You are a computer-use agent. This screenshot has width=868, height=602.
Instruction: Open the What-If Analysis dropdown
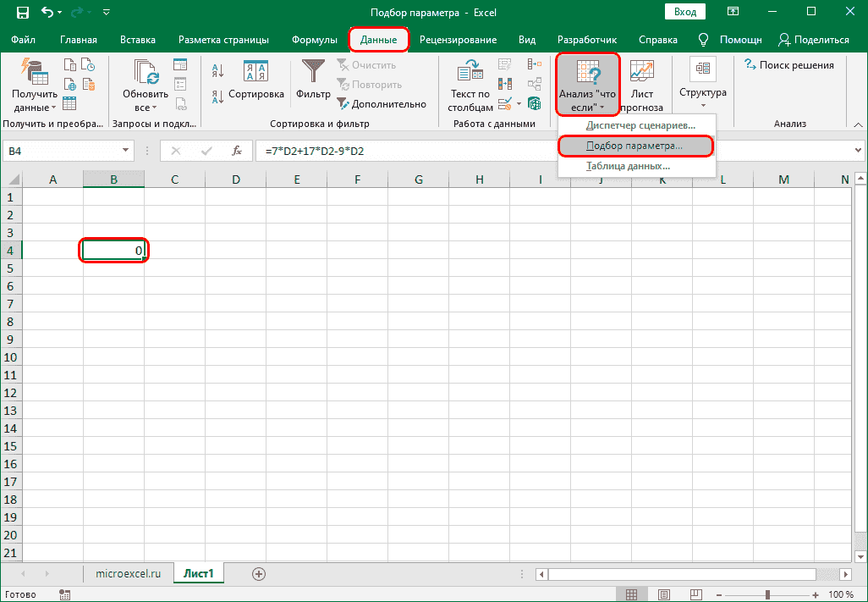588,85
